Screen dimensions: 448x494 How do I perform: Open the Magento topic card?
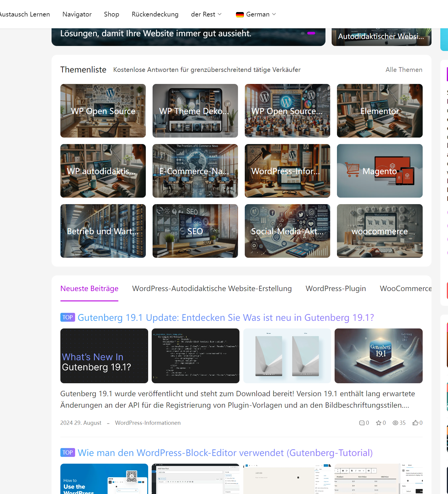pos(380,171)
